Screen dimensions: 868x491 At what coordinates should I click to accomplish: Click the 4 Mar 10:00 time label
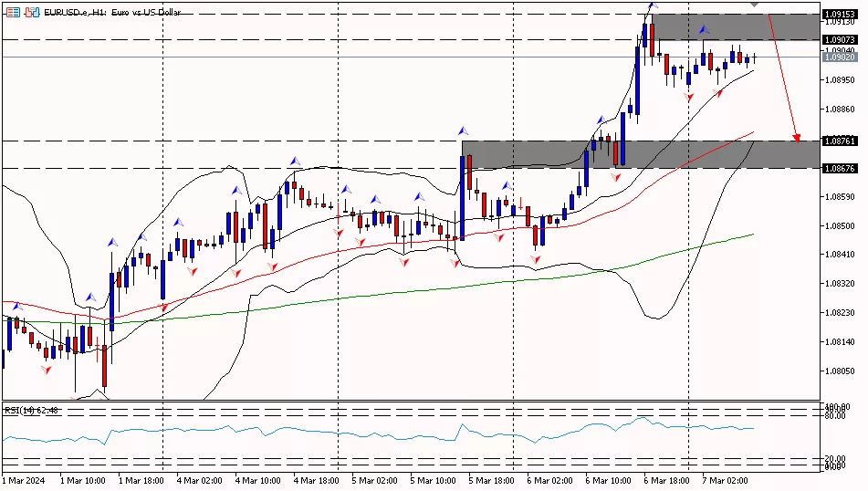[258, 480]
